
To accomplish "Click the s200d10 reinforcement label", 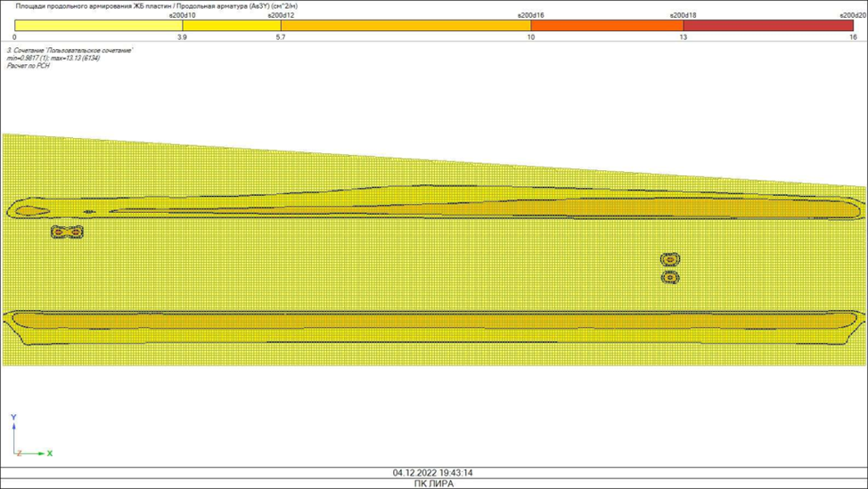I will click(182, 15).
